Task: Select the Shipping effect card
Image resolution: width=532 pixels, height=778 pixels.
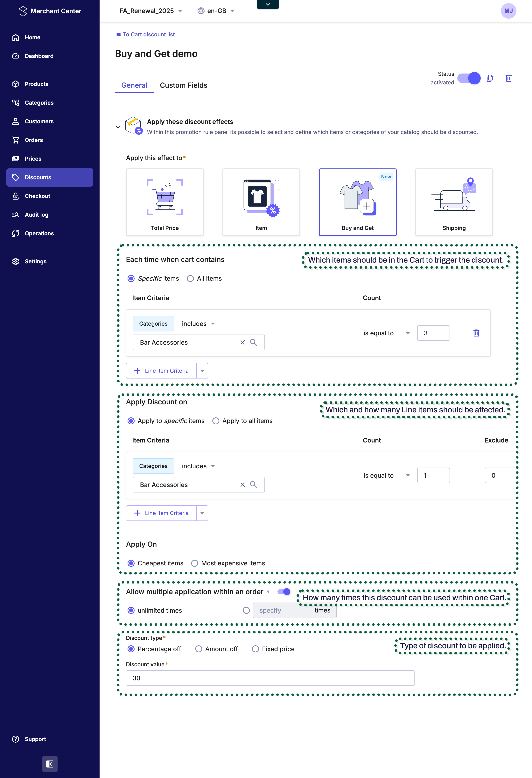Action: pos(454,202)
